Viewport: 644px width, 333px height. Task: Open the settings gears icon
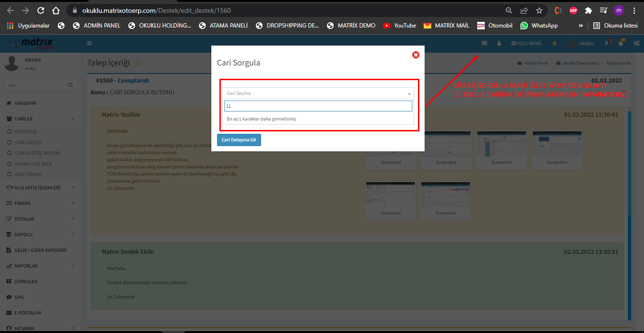(x=635, y=43)
